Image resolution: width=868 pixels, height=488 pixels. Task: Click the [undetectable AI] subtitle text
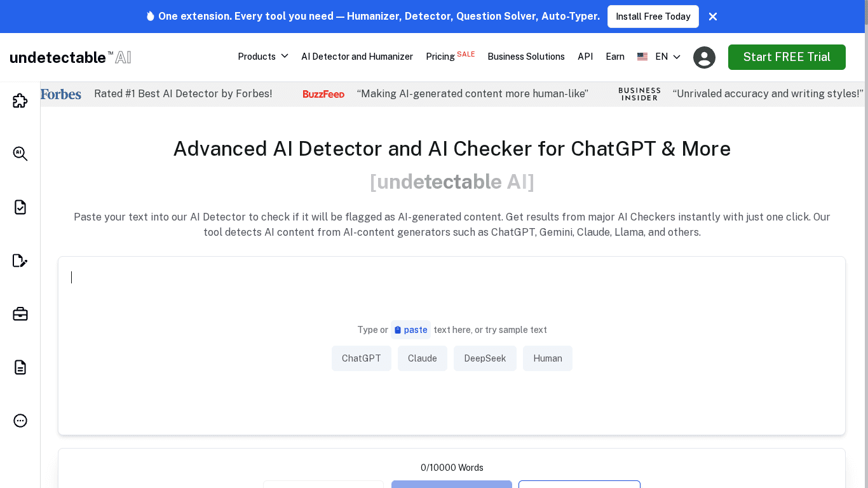tap(452, 182)
